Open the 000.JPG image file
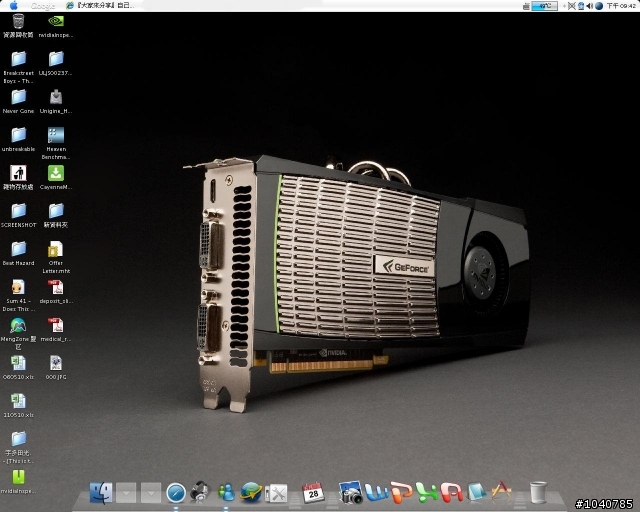This screenshot has width=640, height=512. click(x=56, y=367)
